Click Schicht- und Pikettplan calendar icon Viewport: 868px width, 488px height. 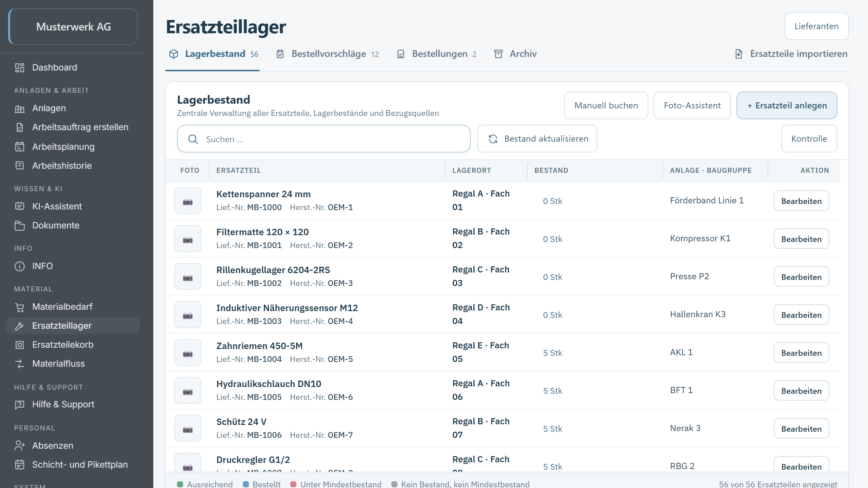(20, 465)
